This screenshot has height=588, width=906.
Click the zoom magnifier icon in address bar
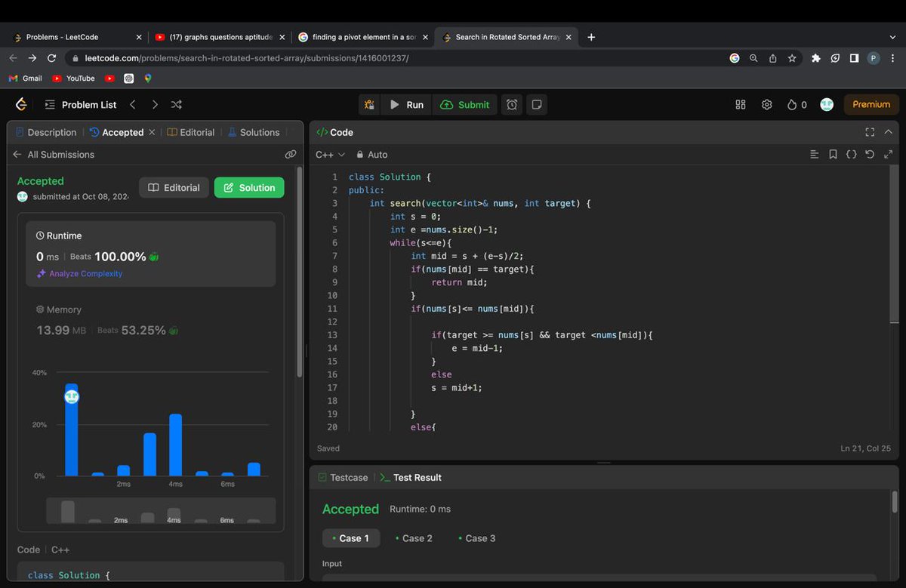(753, 58)
